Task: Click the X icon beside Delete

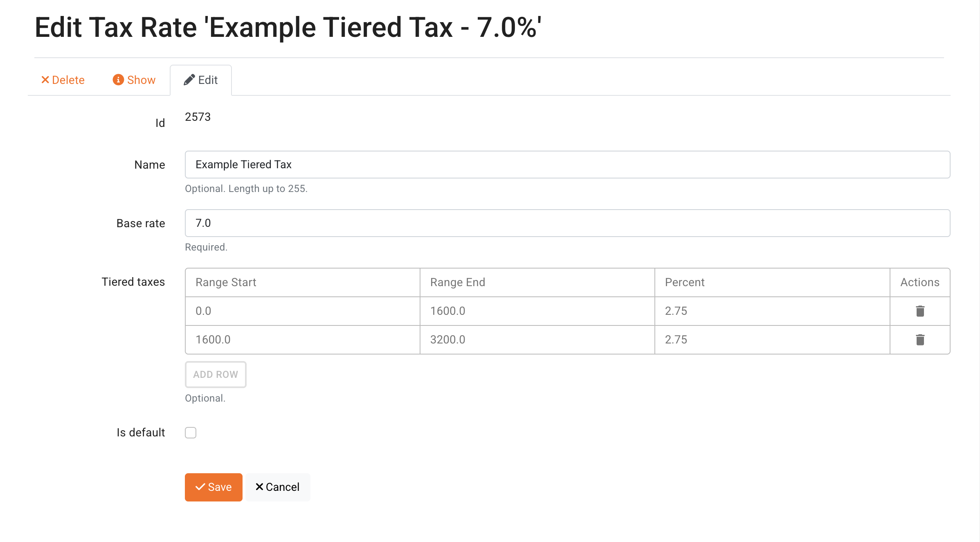Action: tap(45, 80)
